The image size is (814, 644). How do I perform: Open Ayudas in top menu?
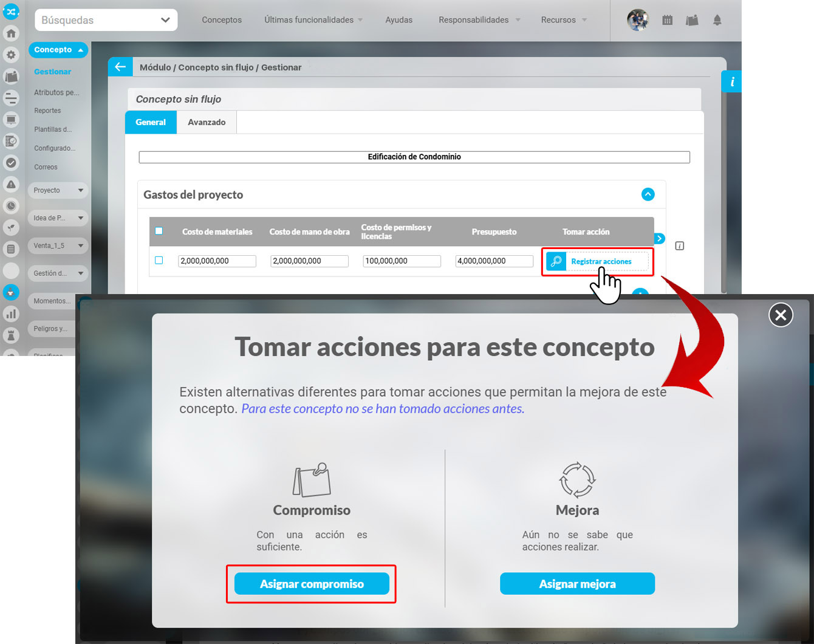pos(399,20)
